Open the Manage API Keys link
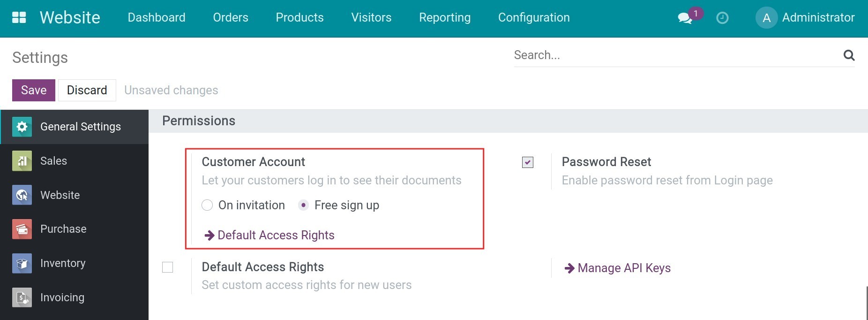Screen dimensions: 868x320 [x=624, y=268]
